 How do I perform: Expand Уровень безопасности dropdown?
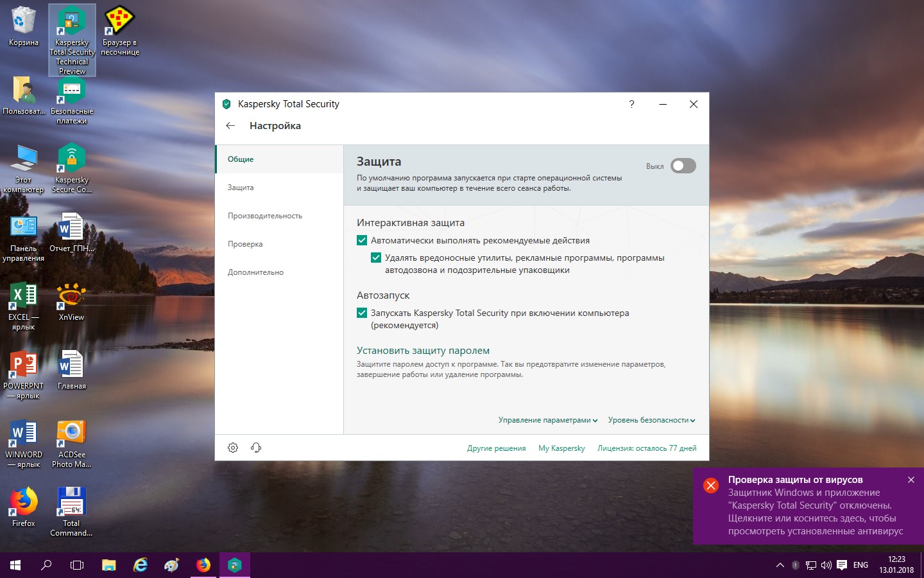pyautogui.click(x=651, y=420)
